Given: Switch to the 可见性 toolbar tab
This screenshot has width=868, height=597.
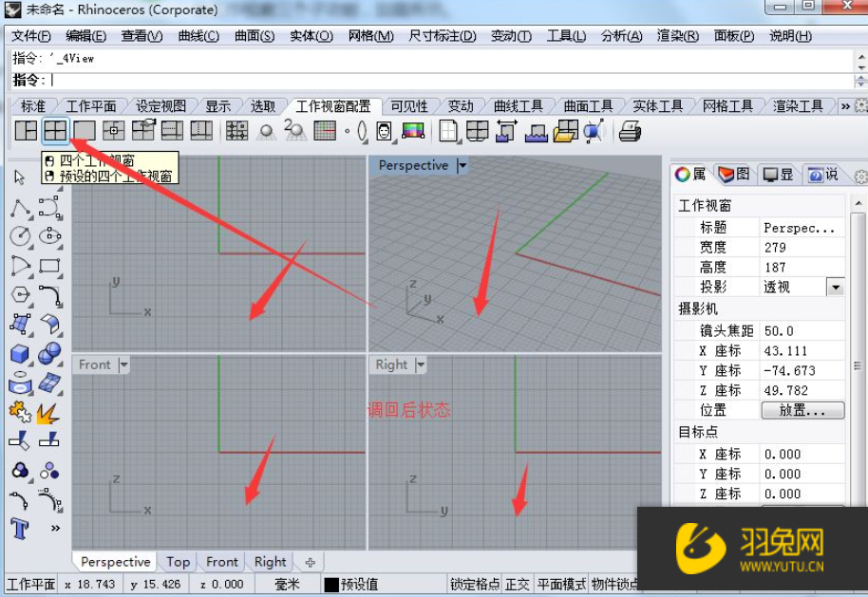Looking at the screenshot, I should pos(409,105).
